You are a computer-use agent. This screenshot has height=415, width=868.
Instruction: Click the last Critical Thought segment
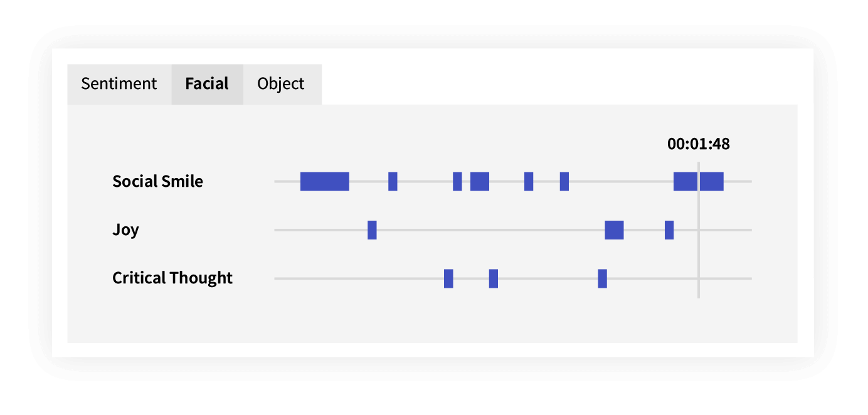click(x=603, y=278)
